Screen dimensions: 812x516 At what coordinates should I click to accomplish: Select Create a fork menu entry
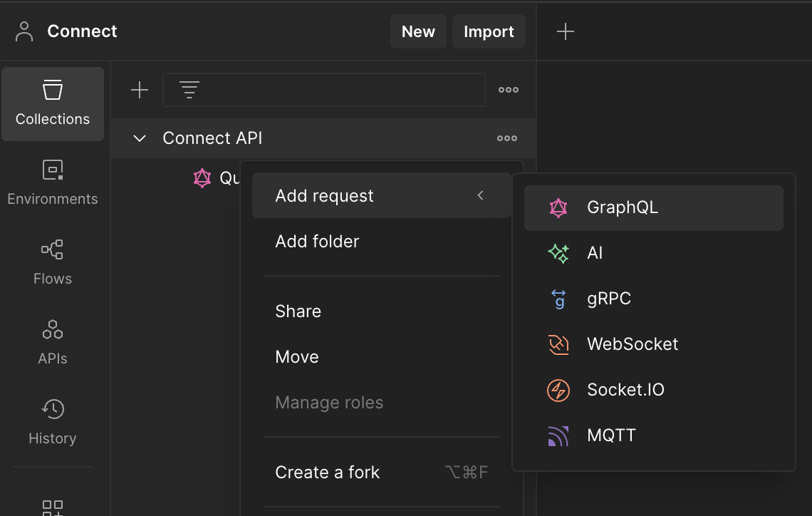382,472
